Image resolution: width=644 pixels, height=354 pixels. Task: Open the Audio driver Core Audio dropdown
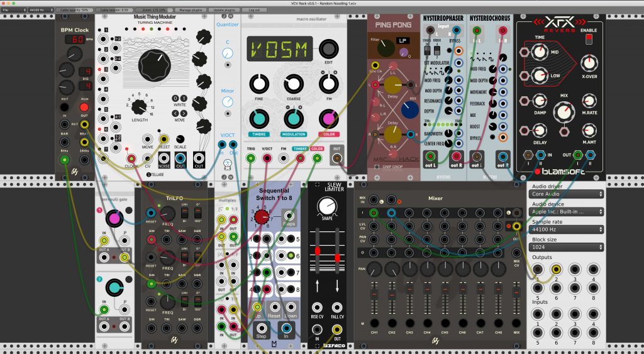click(x=567, y=194)
